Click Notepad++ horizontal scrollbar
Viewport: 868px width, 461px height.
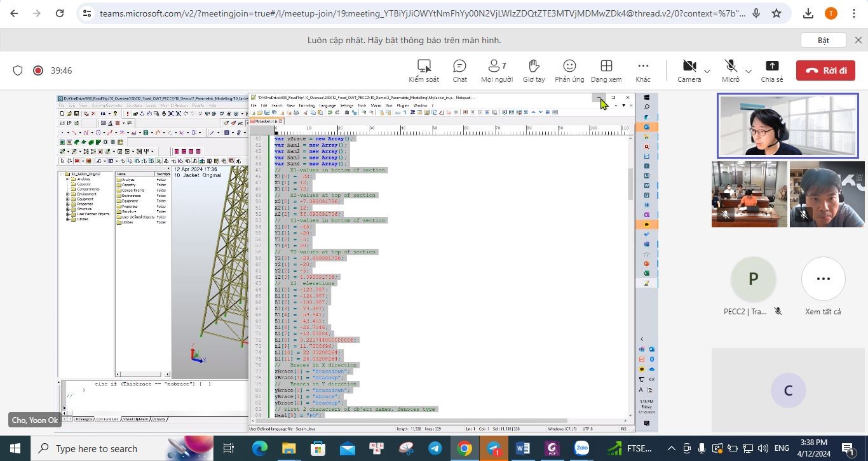pyautogui.click(x=438, y=420)
